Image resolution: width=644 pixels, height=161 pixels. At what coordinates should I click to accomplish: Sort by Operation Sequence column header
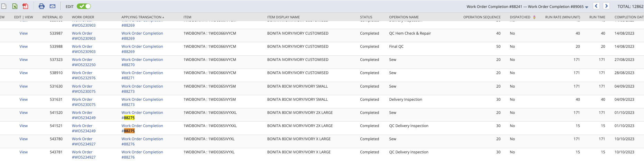tap(482, 17)
